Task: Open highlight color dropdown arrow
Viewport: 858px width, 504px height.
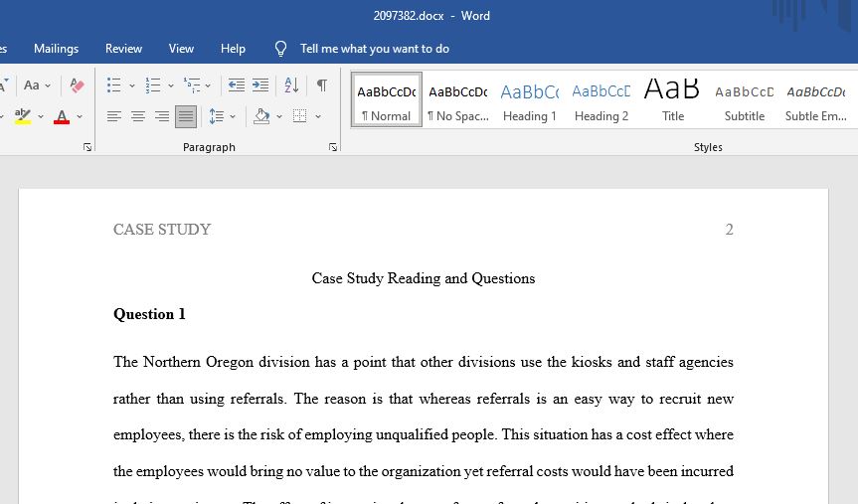Action: pos(41,116)
